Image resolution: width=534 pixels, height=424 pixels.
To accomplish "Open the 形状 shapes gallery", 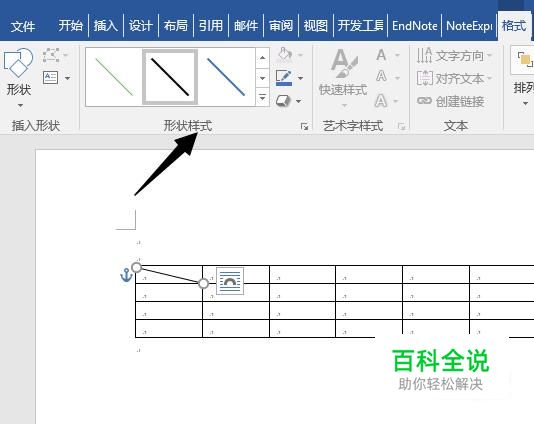I will point(19,78).
